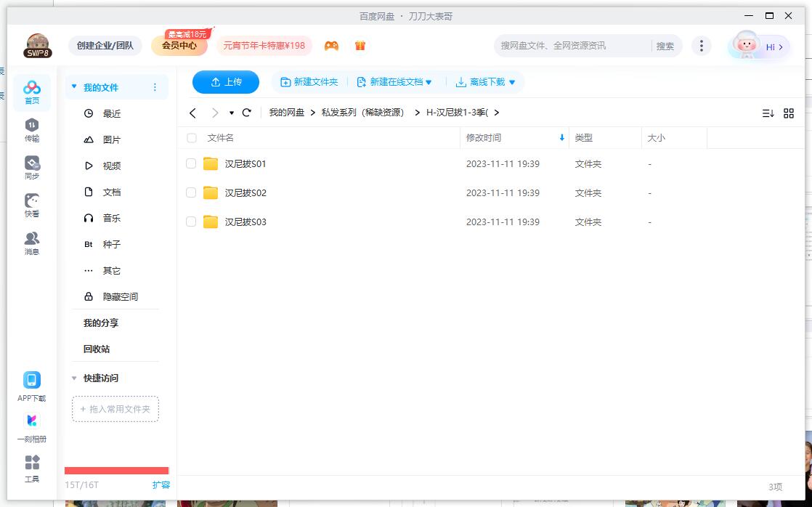Open the 回收站 recycle bin entry
This screenshot has width=812, height=507.
coord(97,349)
